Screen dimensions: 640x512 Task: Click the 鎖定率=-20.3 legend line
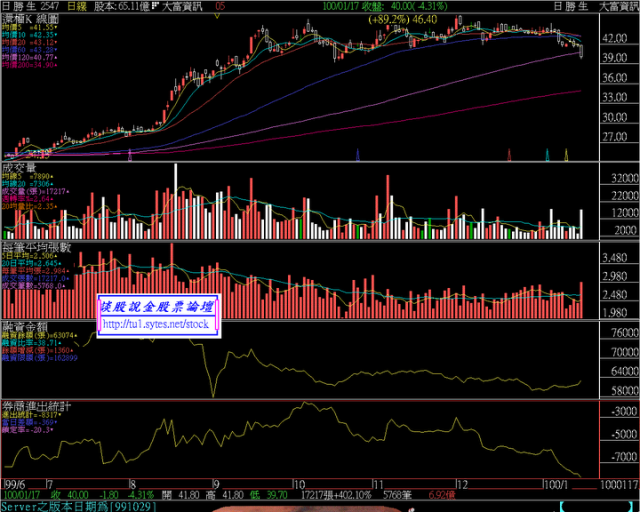coord(28,430)
